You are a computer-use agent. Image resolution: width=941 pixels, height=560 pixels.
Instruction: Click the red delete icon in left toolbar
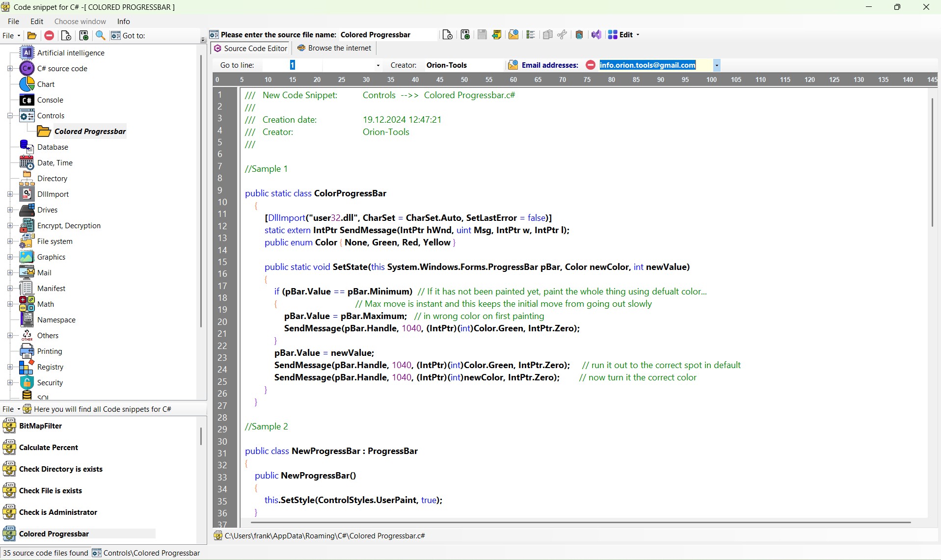click(x=49, y=35)
